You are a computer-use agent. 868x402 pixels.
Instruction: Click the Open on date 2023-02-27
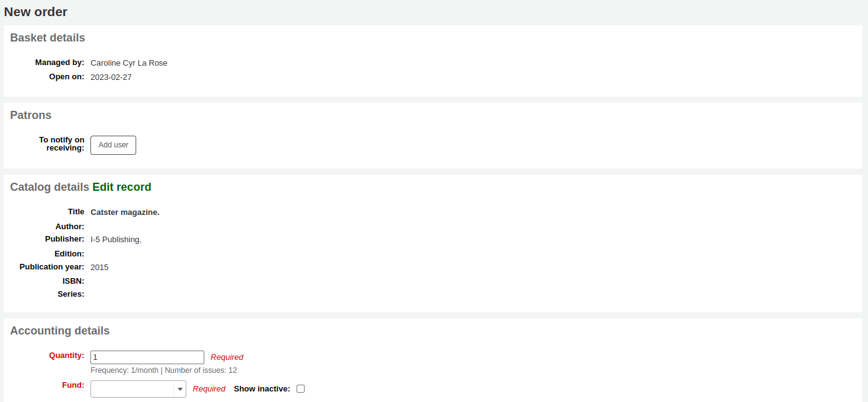point(111,77)
